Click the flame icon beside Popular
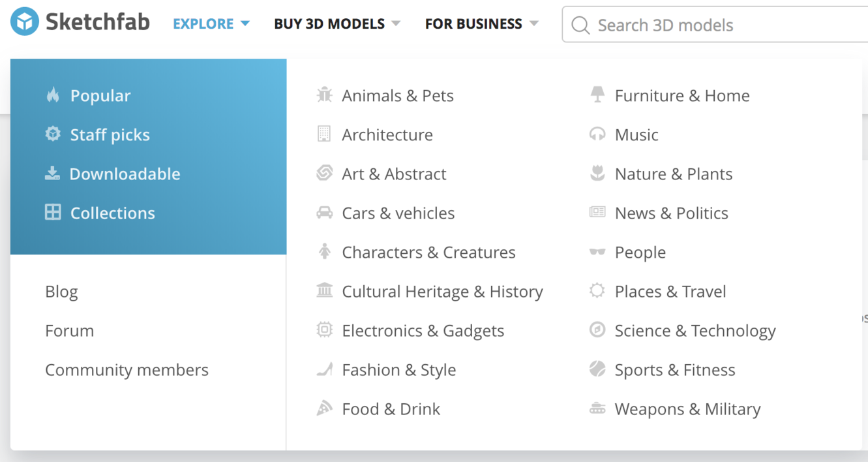The width and height of the screenshot is (868, 462). (x=53, y=95)
